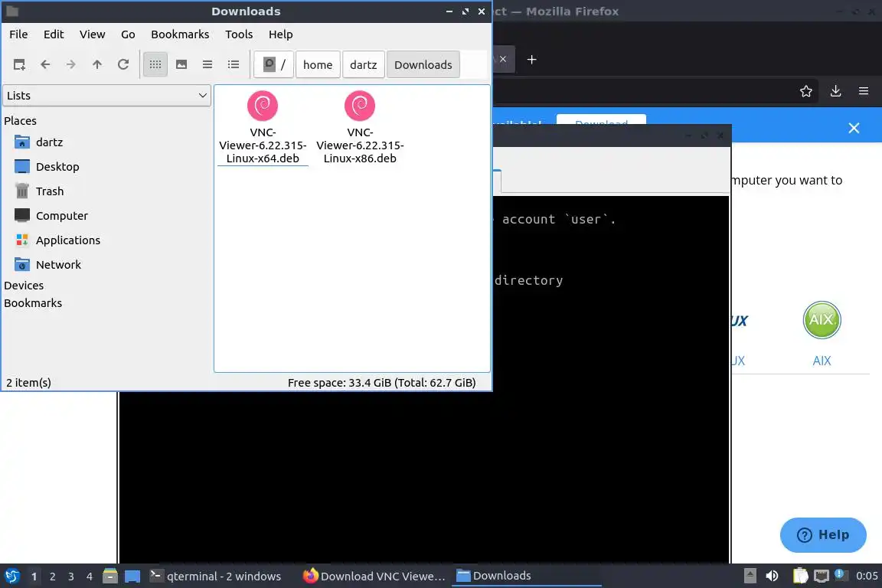Go up to parent folder
The width and height of the screenshot is (882, 588).
pyautogui.click(x=96, y=65)
